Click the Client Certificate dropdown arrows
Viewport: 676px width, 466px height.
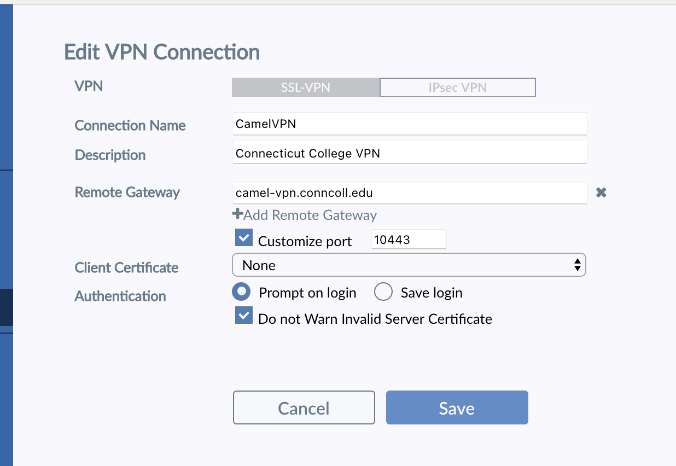pyautogui.click(x=577, y=265)
